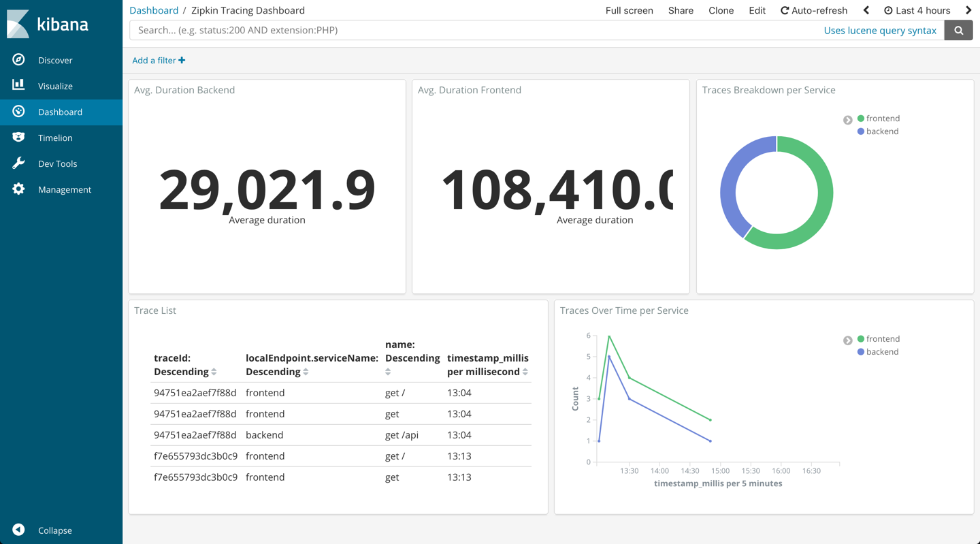Click frontend green dot in pie legend

[x=861, y=118]
